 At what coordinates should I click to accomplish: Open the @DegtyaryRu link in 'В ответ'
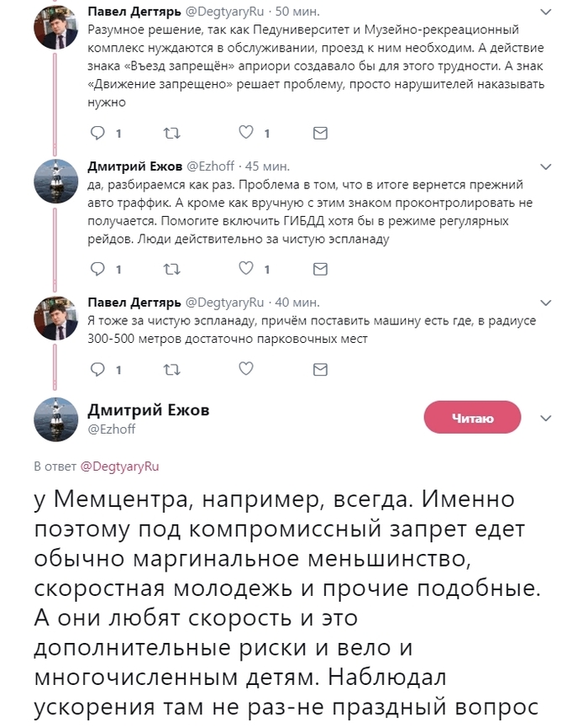[x=119, y=466]
